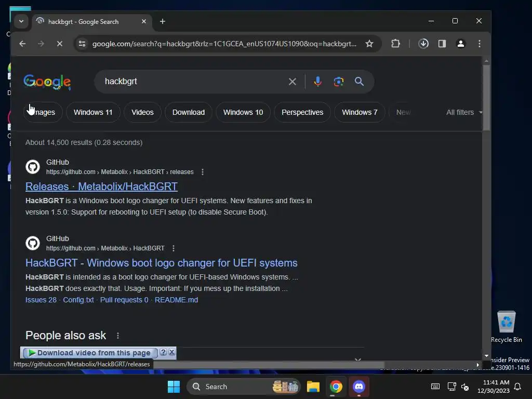This screenshot has height=399, width=532.
Task: Open the Extensions puzzle icon
Action: coord(395,44)
